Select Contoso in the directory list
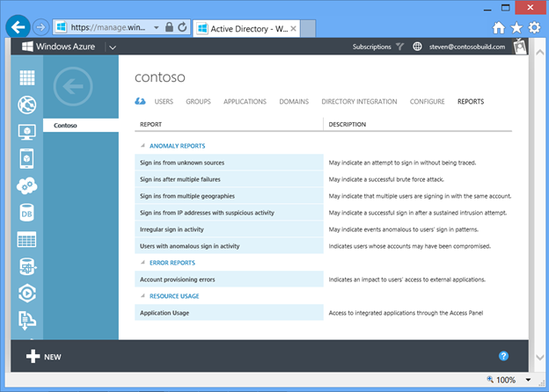The image size is (549, 392). 81,125
